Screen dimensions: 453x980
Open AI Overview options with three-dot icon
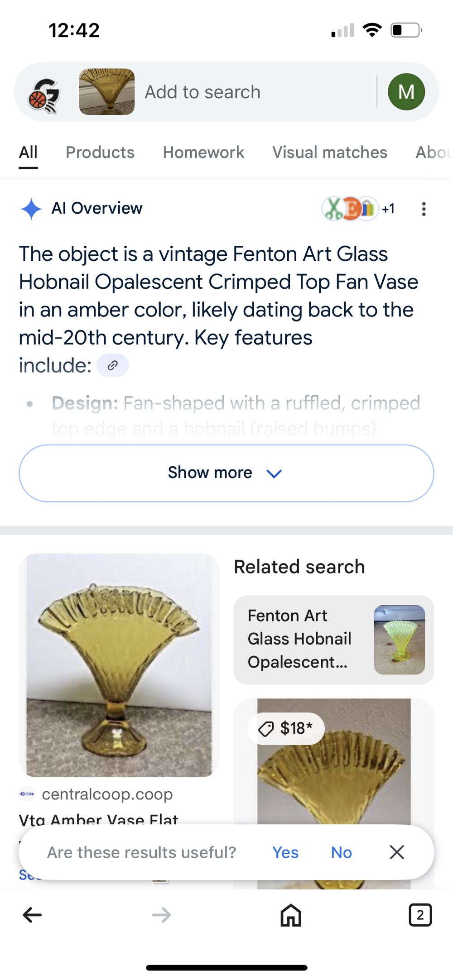tap(424, 209)
